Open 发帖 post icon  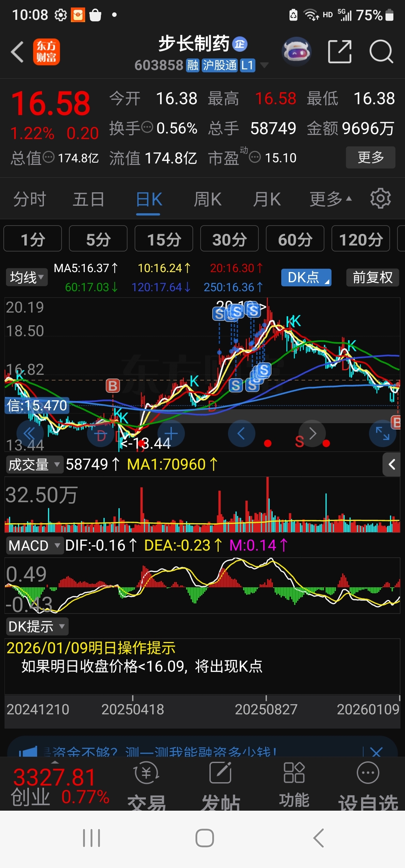pos(220,785)
